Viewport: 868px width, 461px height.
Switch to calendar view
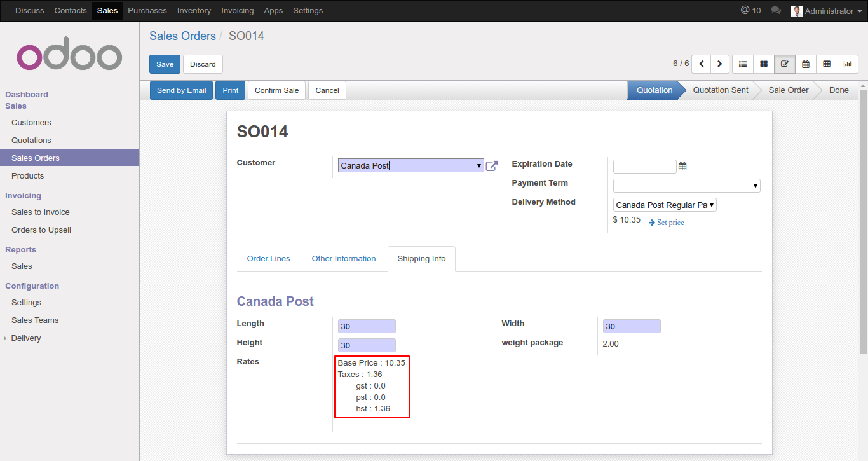(x=806, y=64)
